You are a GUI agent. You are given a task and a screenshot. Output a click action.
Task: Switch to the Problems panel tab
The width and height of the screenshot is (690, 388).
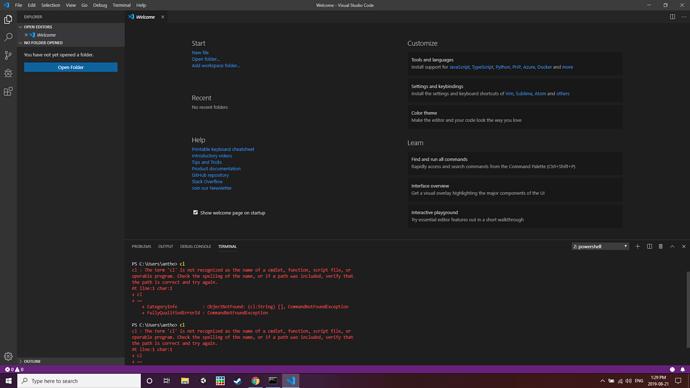click(x=141, y=246)
